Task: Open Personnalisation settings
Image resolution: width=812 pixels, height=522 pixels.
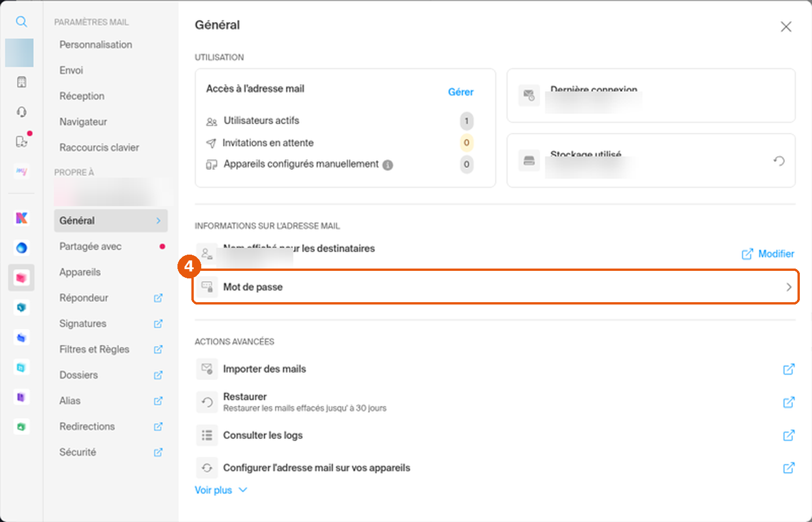Action: pyautogui.click(x=96, y=45)
